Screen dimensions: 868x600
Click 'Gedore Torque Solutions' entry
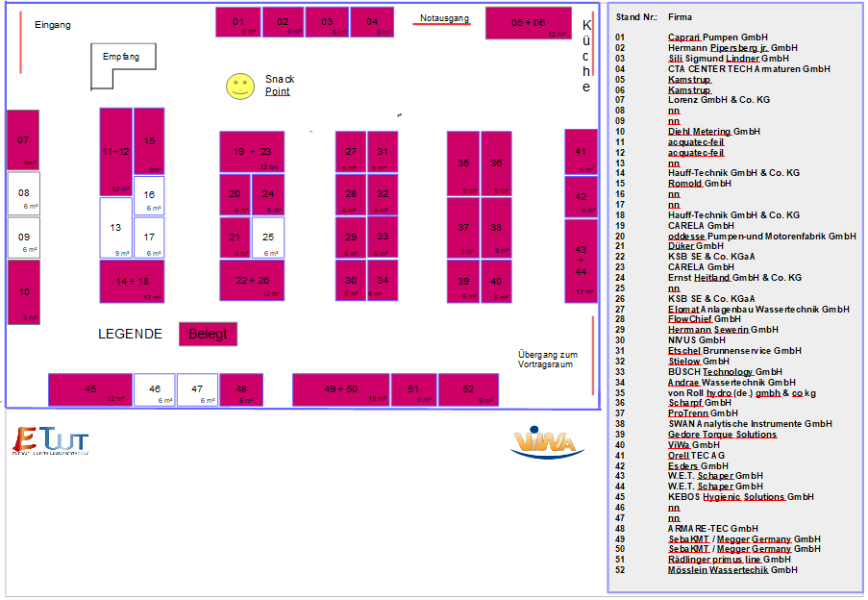pos(722,435)
